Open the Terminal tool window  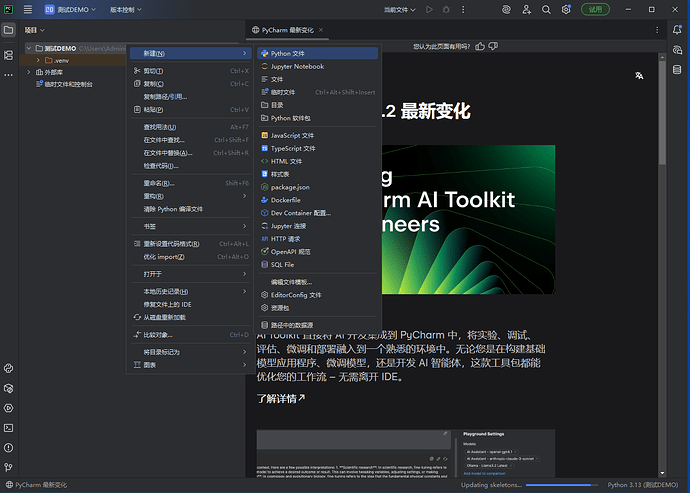point(9,427)
